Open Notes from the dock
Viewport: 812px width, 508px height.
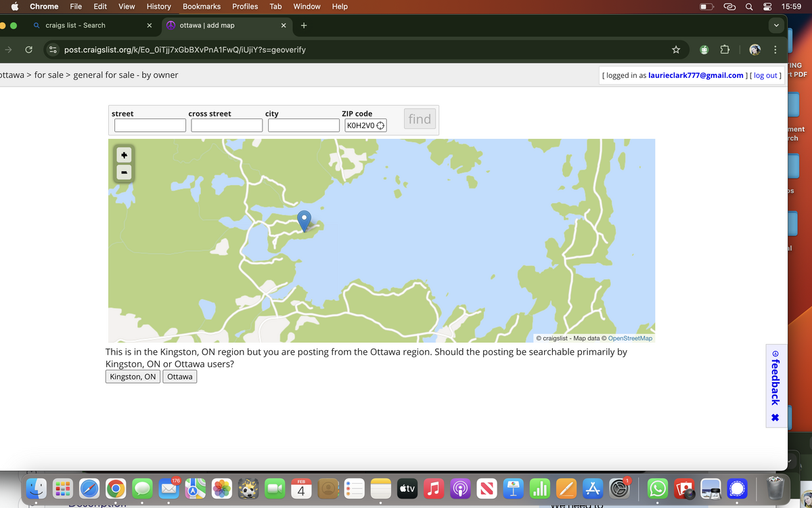381,488
